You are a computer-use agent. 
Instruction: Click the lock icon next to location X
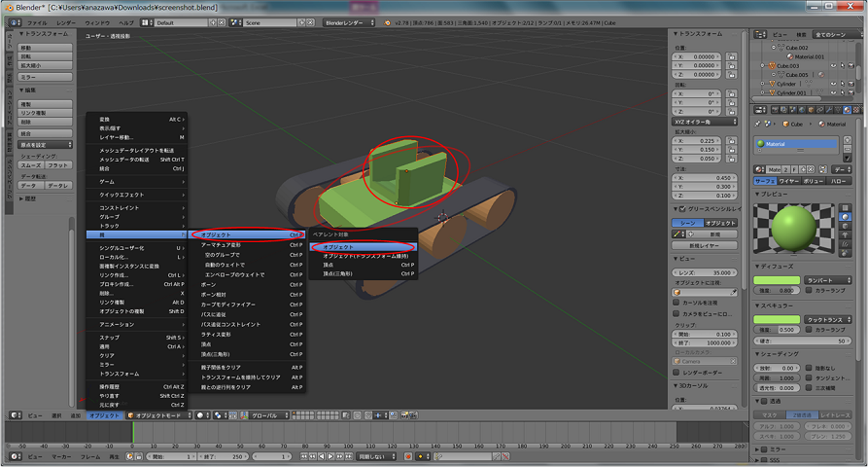pyautogui.click(x=730, y=57)
